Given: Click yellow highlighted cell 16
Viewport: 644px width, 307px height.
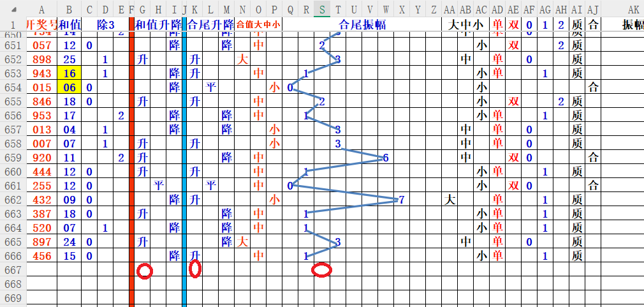Looking at the screenshot, I should pos(69,73).
